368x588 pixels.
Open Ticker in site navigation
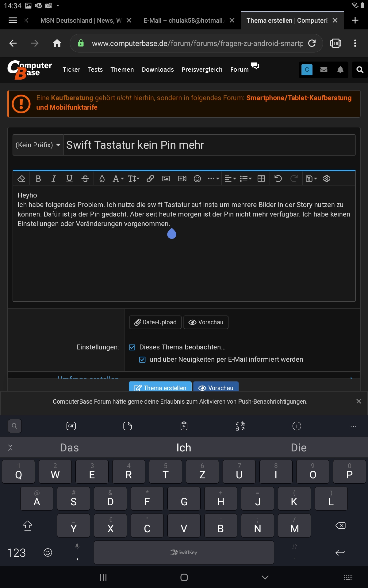click(x=71, y=70)
